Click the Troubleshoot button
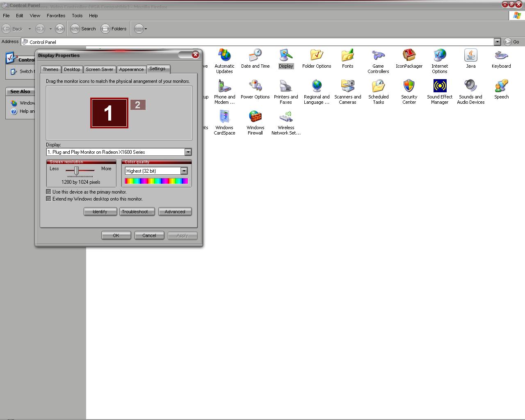This screenshot has height=420, width=525. tap(137, 212)
